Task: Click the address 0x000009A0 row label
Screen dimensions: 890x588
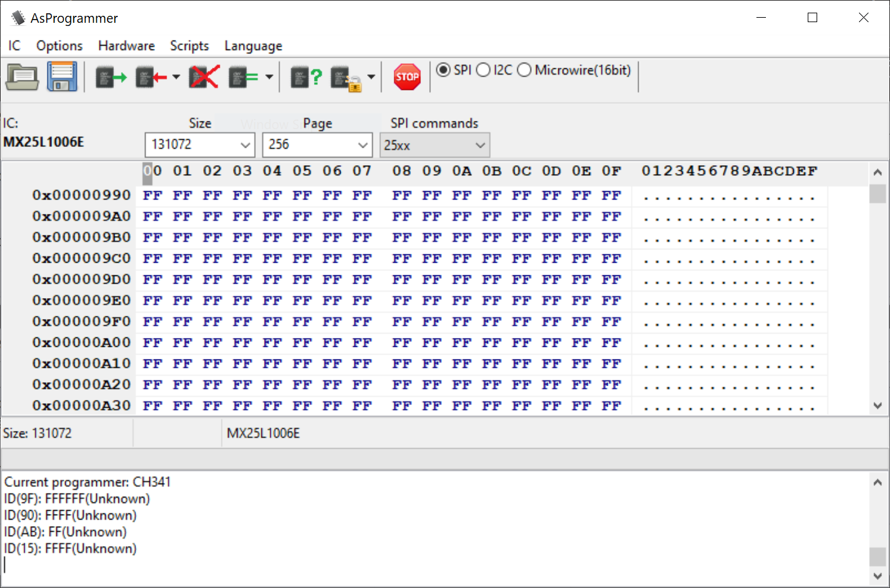Action: tap(82, 216)
